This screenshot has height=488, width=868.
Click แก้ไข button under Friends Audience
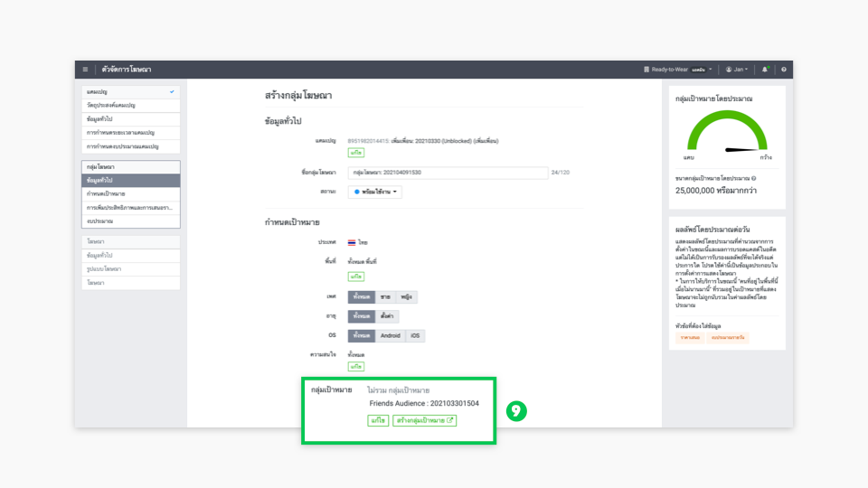click(x=378, y=420)
